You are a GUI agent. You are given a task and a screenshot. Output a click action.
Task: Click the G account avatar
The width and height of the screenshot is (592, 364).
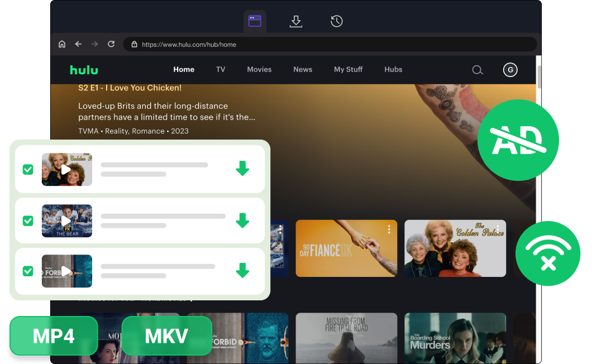point(509,70)
